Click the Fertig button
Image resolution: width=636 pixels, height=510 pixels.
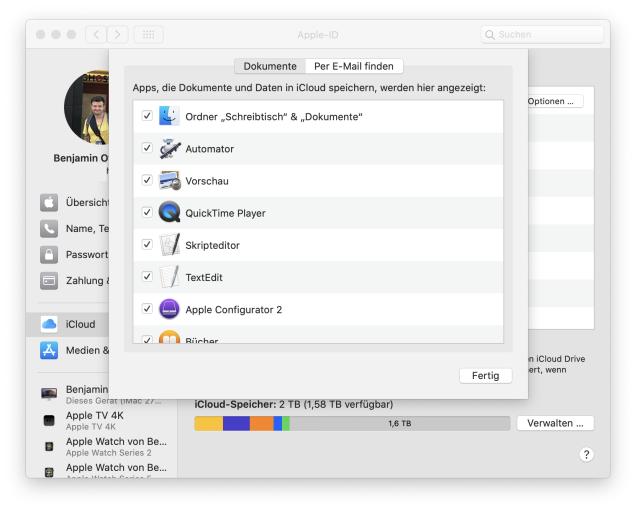coord(486,375)
